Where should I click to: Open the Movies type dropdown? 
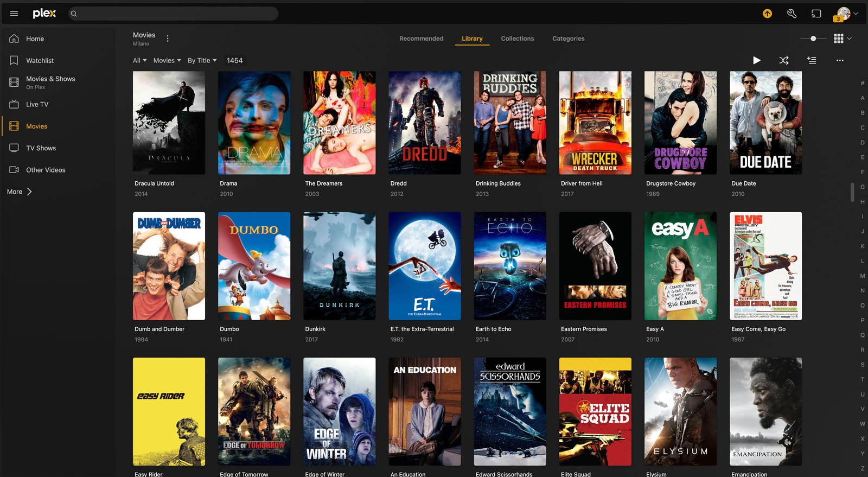coord(167,60)
